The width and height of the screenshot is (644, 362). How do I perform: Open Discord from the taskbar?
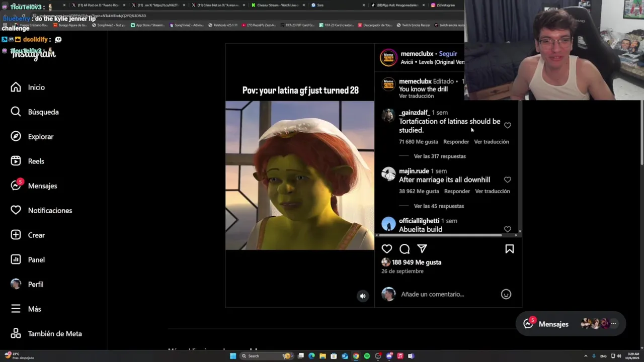click(389, 356)
